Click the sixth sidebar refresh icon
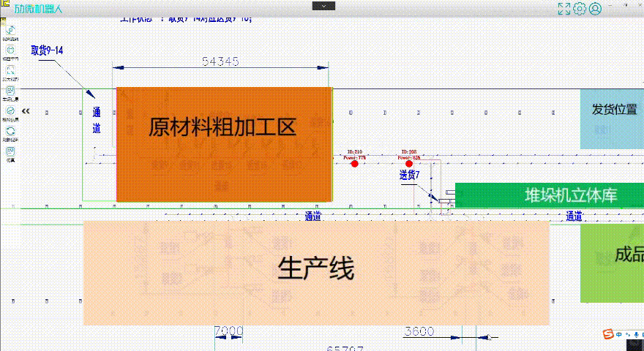This screenshot has width=644, height=351. click(10, 131)
